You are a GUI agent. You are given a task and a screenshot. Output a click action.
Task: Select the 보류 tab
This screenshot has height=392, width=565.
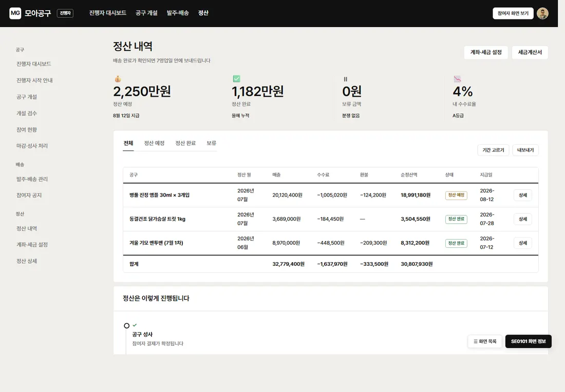(x=212, y=143)
